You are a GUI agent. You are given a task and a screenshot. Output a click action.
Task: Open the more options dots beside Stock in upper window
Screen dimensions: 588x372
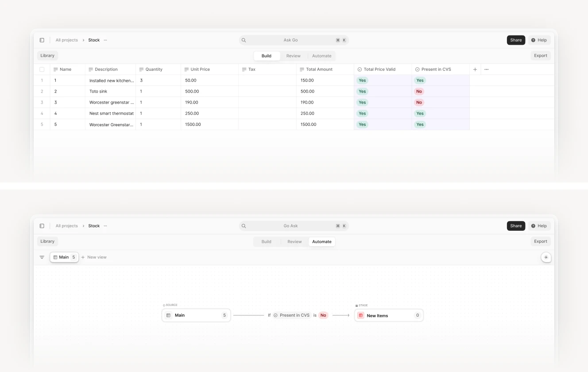click(x=105, y=40)
